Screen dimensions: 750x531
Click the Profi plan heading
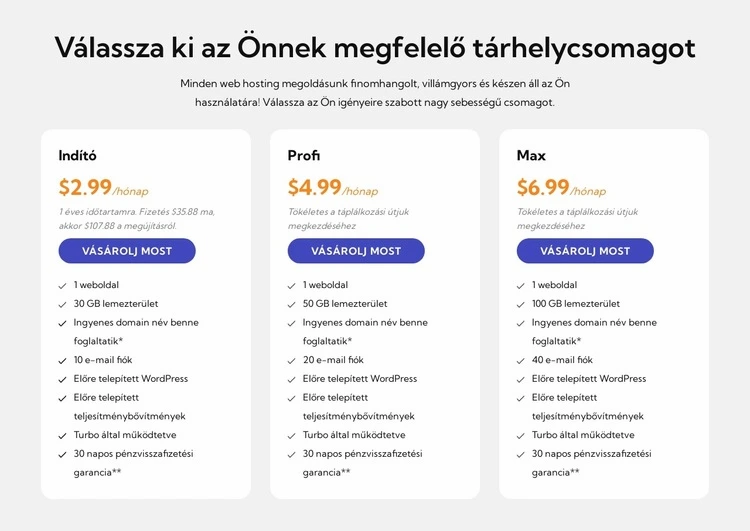tap(304, 156)
